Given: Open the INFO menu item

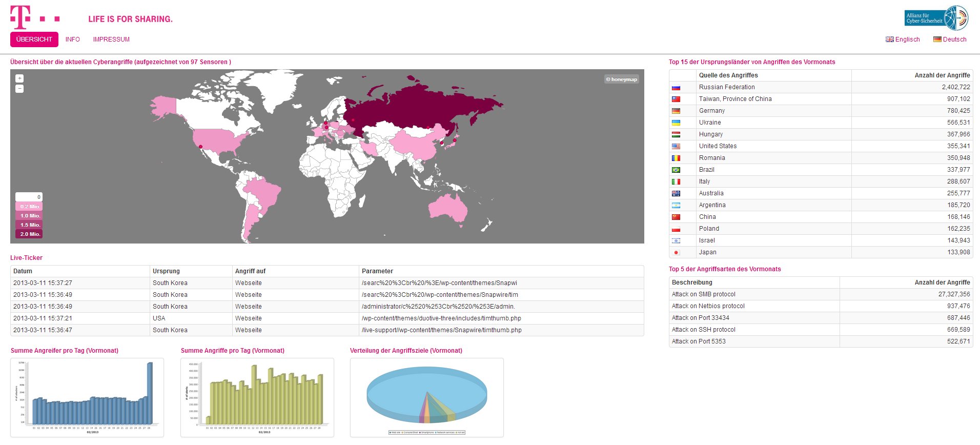Looking at the screenshot, I should [x=73, y=39].
